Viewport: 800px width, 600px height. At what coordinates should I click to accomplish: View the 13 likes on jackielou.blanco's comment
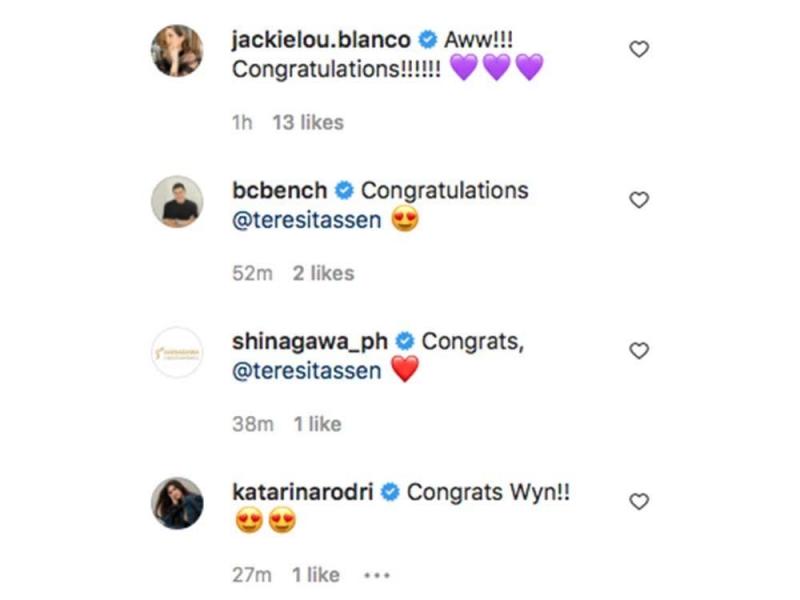click(308, 123)
